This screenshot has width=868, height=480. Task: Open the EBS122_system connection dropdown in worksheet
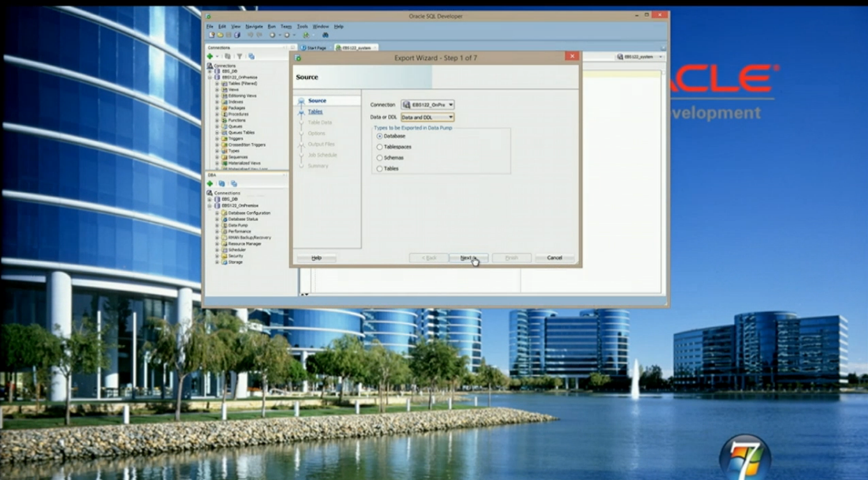(640, 57)
